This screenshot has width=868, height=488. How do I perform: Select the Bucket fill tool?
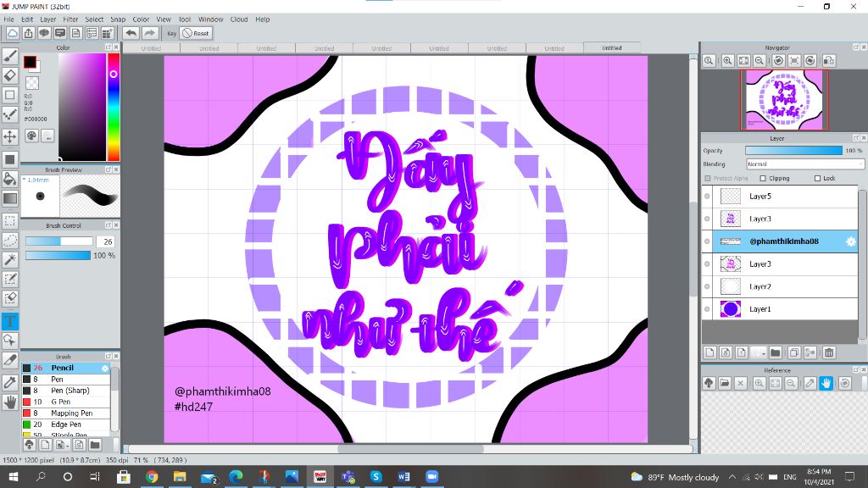tap(10, 179)
